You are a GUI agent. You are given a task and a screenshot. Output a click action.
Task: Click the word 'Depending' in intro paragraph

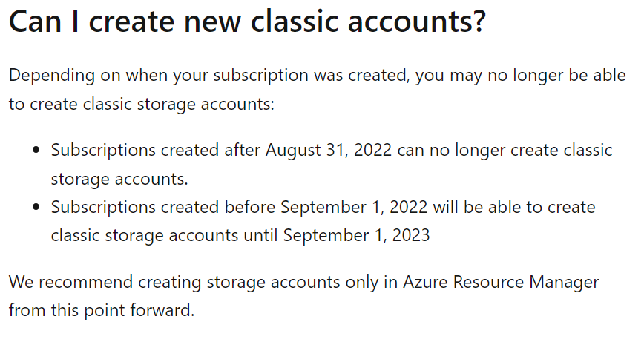coord(52,76)
